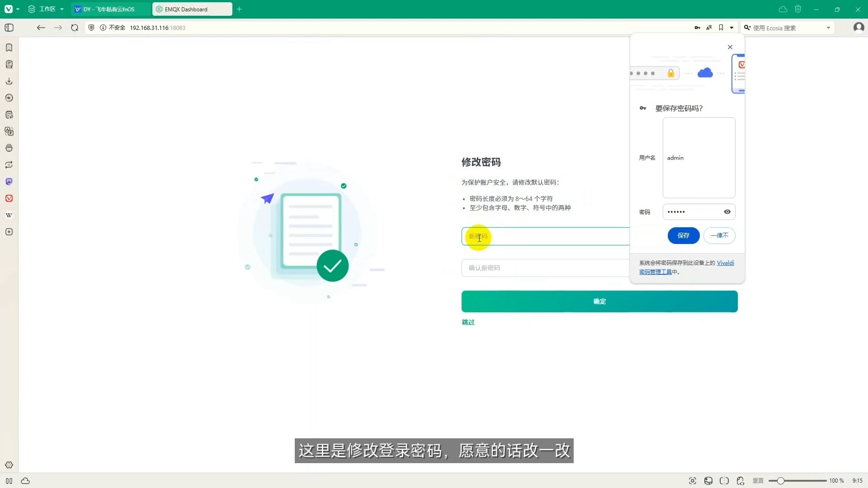The image size is (868, 488).
Task: Reload the current page
Action: pyautogui.click(x=74, y=28)
